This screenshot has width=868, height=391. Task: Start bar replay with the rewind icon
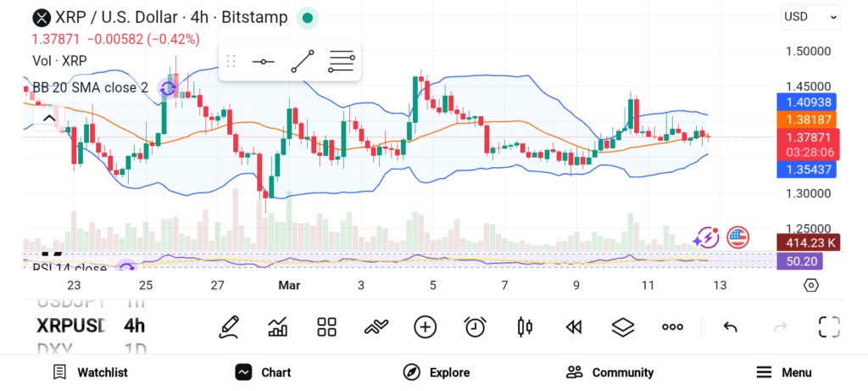coord(574,327)
